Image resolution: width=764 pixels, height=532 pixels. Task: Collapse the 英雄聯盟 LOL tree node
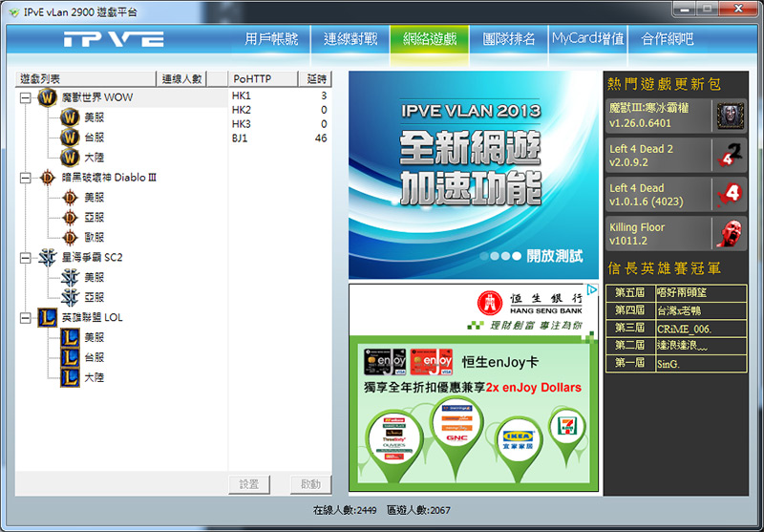(25, 317)
